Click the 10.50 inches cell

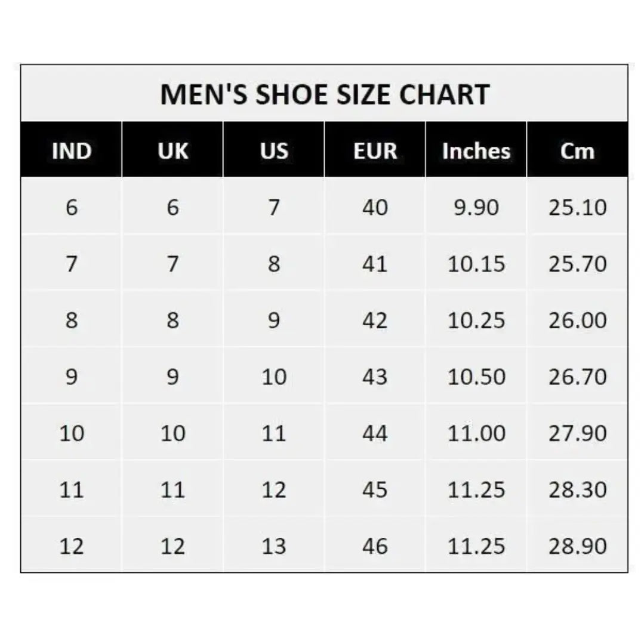(476, 377)
